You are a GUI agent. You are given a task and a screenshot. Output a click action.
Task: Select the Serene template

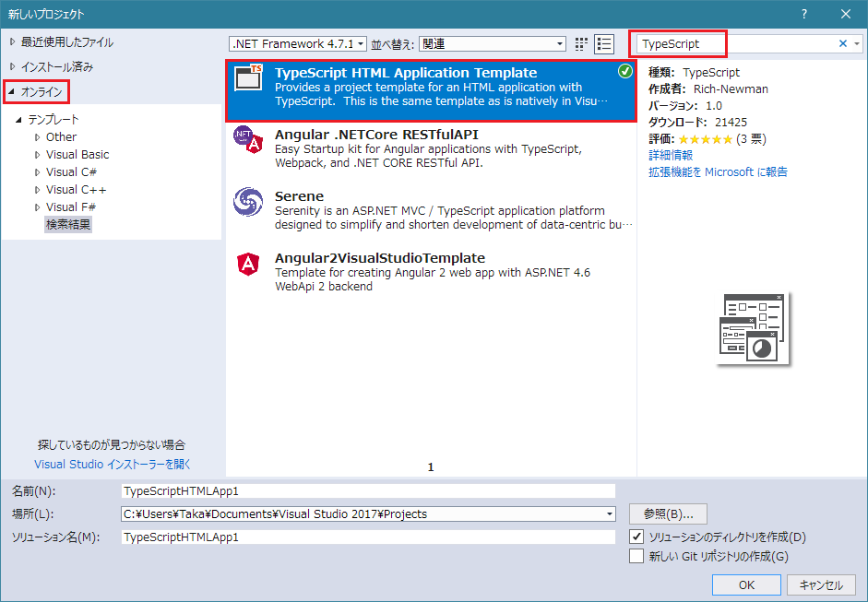(x=431, y=211)
